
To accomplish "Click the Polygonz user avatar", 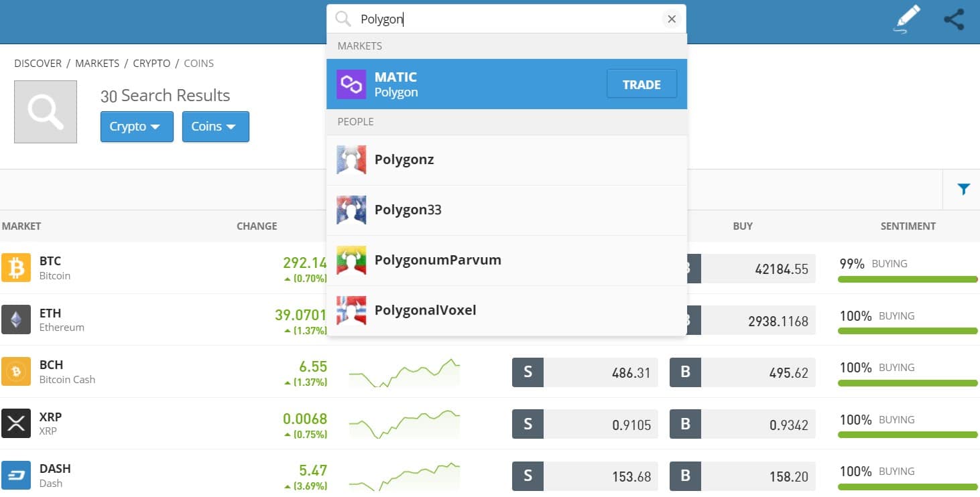I will (351, 160).
